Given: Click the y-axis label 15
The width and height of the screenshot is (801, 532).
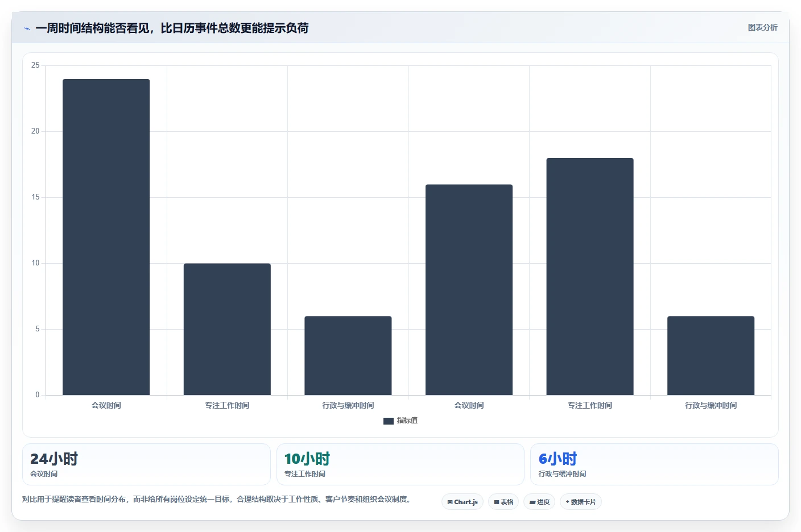Looking at the screenshot, I should point(35,197).
